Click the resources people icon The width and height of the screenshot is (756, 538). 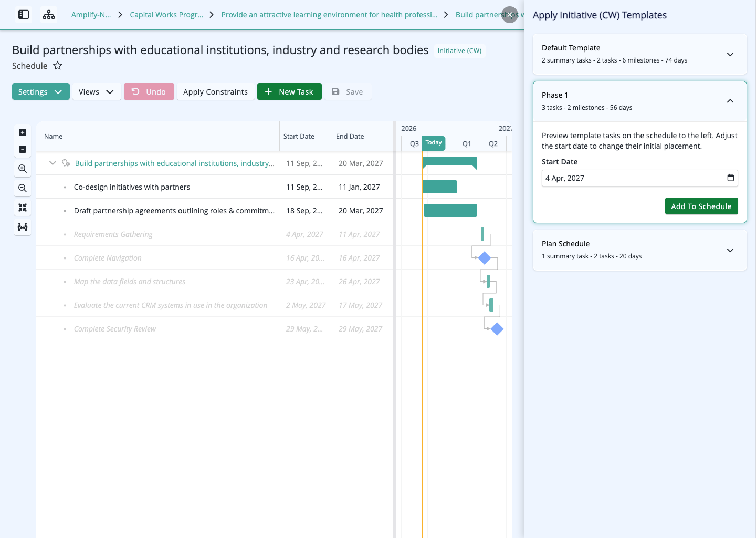click(23, 227)
